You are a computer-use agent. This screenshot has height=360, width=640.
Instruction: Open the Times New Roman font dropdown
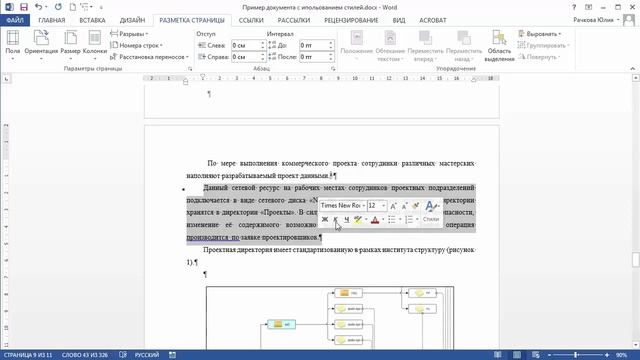click(364, 206)
